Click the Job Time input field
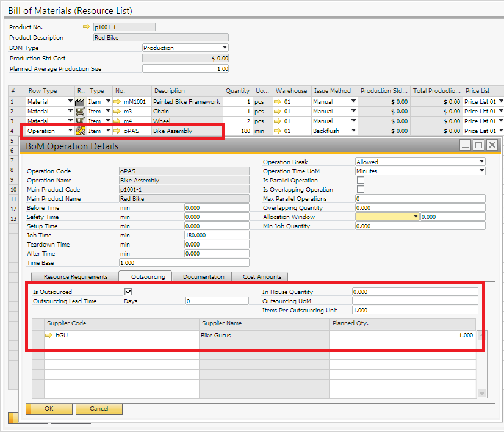Image resolution: width=504 pixels, height=432 pixels. [x=216, y=236]
